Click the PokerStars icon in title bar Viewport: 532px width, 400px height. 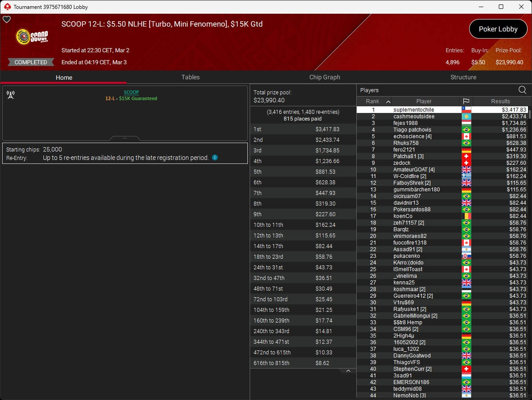[x=7, y=7]
